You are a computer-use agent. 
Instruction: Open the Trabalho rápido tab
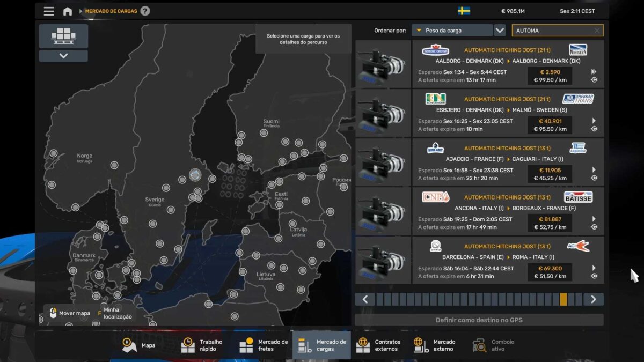(202, 345)
